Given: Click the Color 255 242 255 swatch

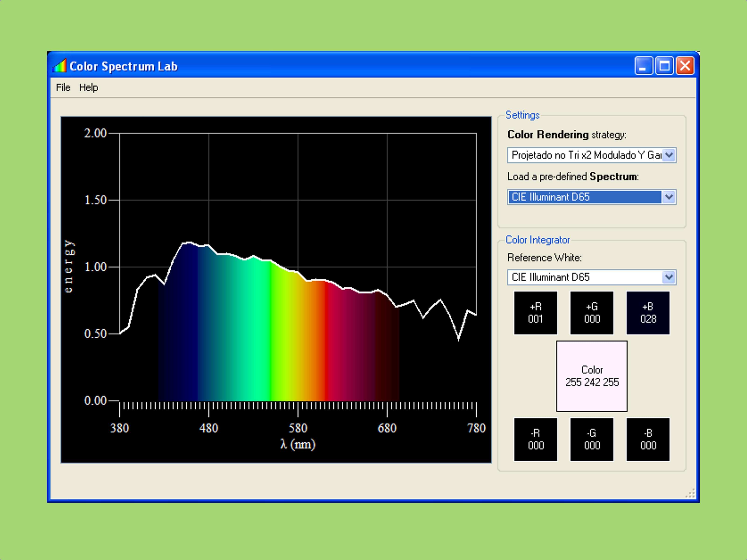Looking at the screenshot, I should tap(592, 376).
